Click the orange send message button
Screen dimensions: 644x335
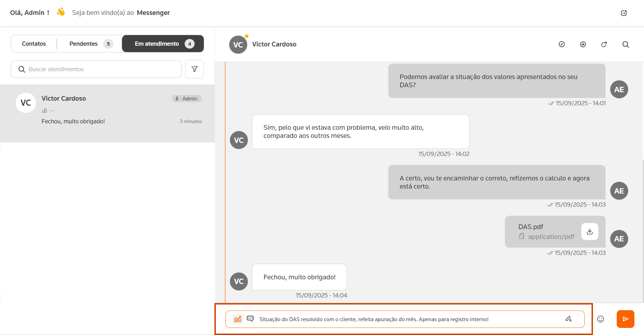(625, 319)
